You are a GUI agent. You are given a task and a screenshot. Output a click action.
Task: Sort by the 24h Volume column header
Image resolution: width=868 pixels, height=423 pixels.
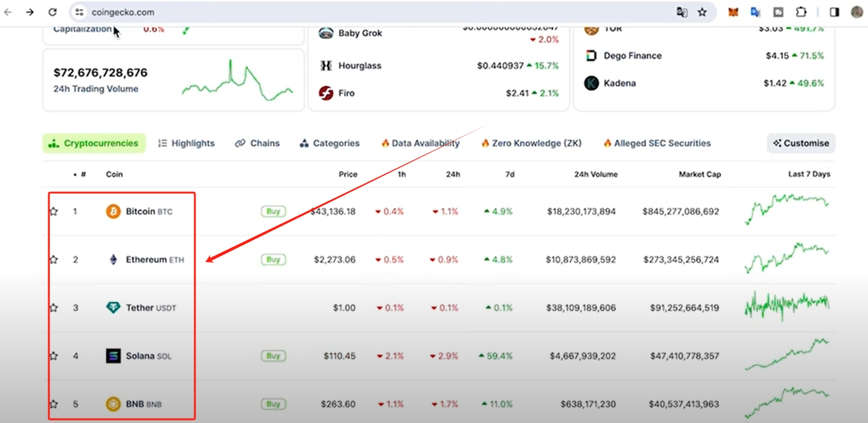(x=596, y=175)
